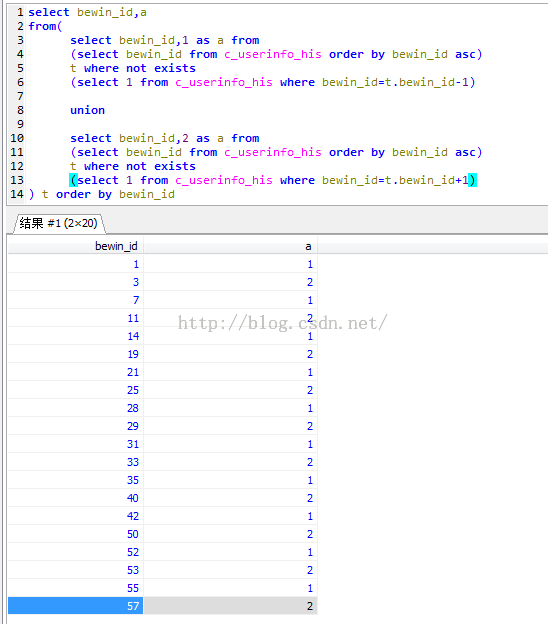Select the cell with bewin_id 55
The width and height of the screenshot is (548, 624).
[x=76, y=588]
